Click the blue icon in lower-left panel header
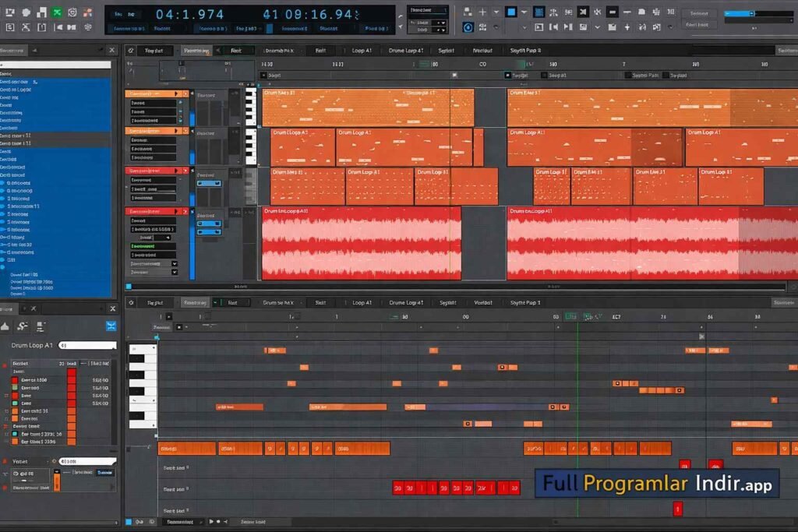Screen dimensions: 798x532 [111, 326]
